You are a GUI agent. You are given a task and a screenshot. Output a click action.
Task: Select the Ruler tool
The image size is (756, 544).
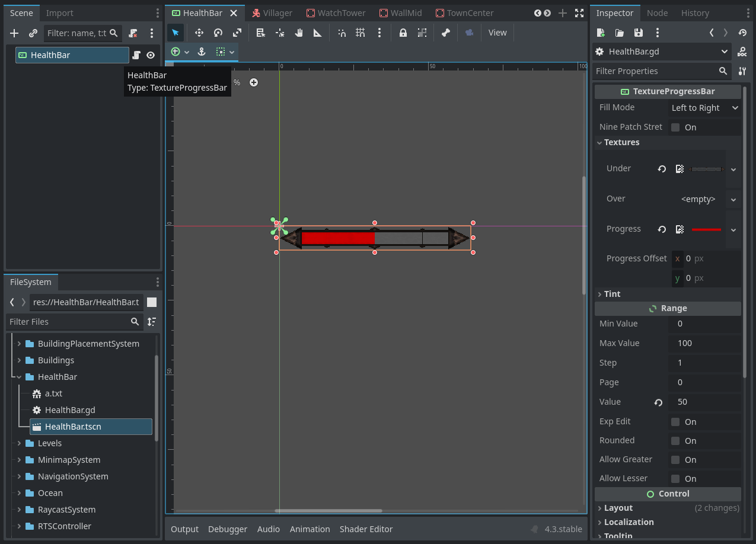pos(317,33)
